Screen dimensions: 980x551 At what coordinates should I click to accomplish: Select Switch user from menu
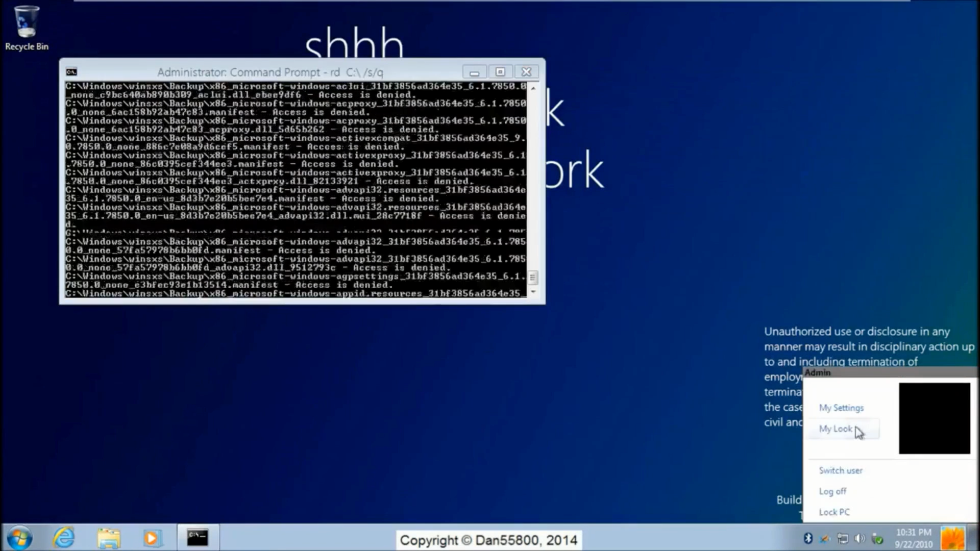[x=840, y=470]
